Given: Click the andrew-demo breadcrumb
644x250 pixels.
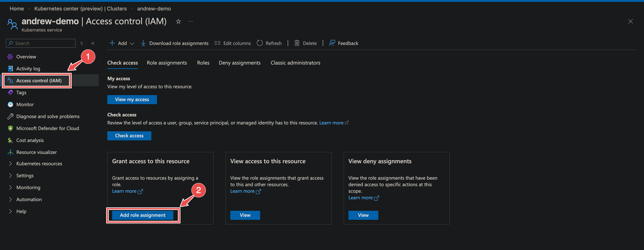Looking at the screenshot, I should click(154, 9).
